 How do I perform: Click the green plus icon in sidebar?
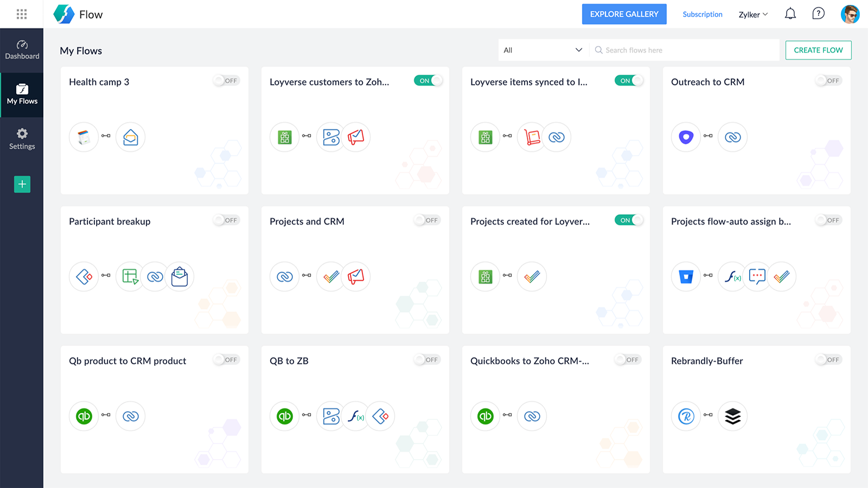[x=22, y=184]
